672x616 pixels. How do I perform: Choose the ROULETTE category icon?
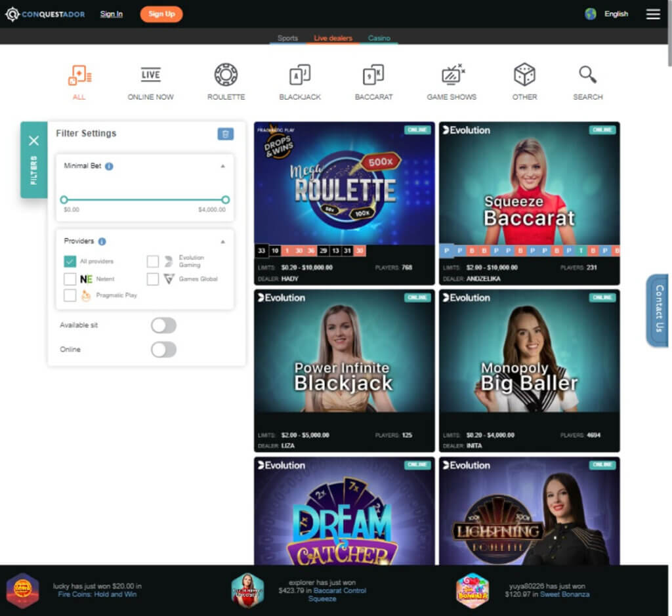click(226, 75)
